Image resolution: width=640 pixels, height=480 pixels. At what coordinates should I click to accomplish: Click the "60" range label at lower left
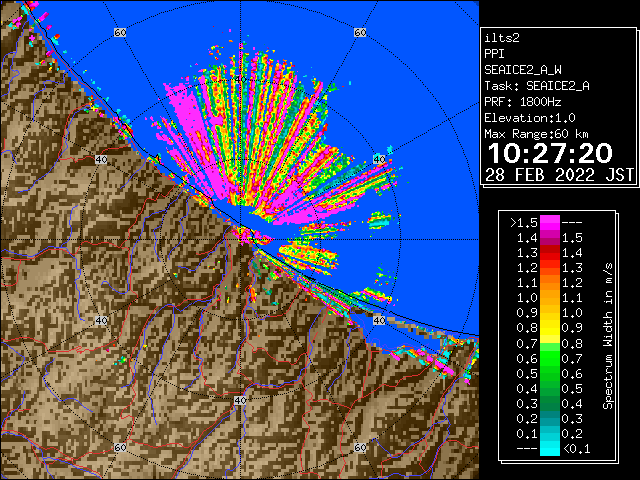(120, 447)
